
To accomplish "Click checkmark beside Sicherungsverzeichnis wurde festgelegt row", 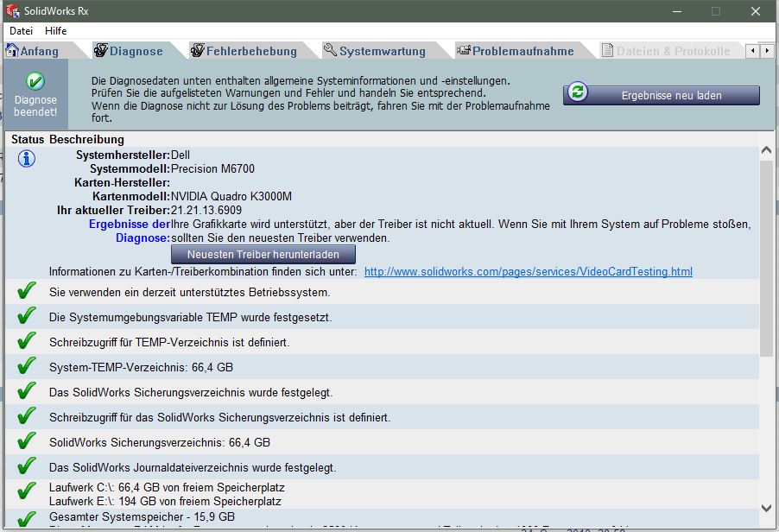I will 26,390.
